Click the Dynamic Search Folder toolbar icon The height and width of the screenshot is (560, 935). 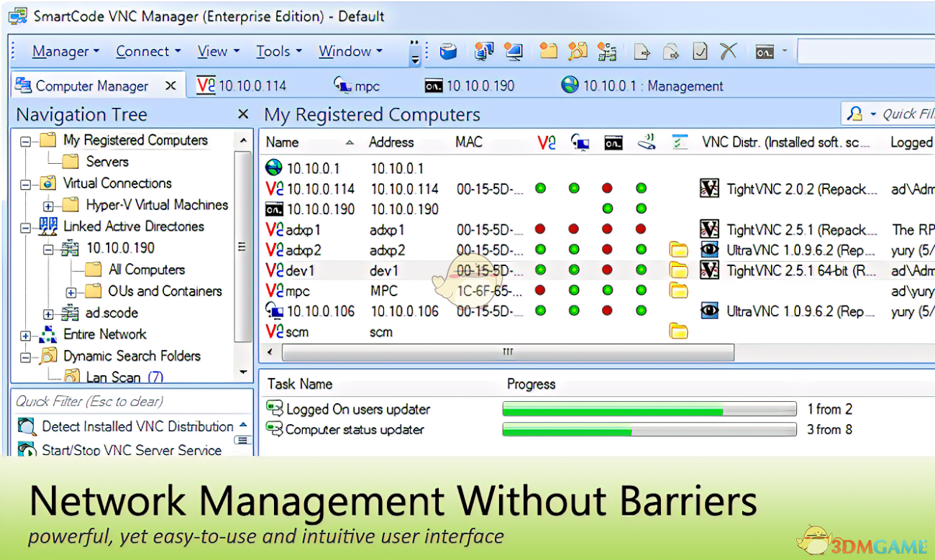(x=577, y=51)
